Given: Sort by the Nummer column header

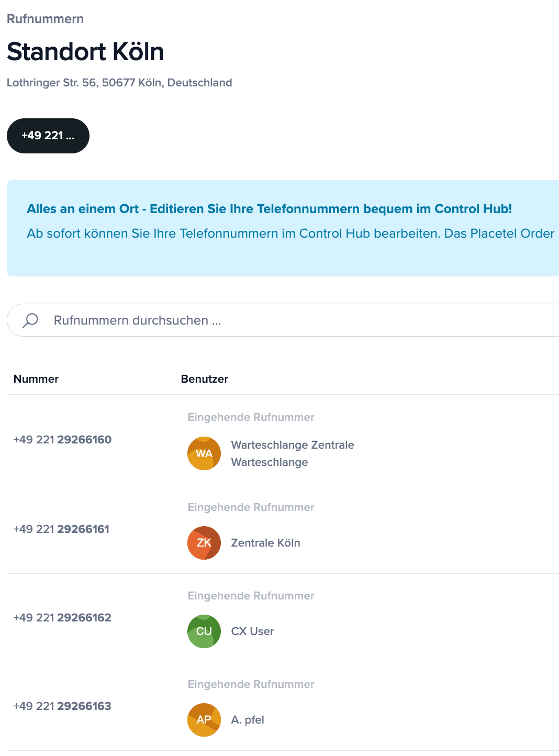Looking at the screenshot, I should [36, 379].
